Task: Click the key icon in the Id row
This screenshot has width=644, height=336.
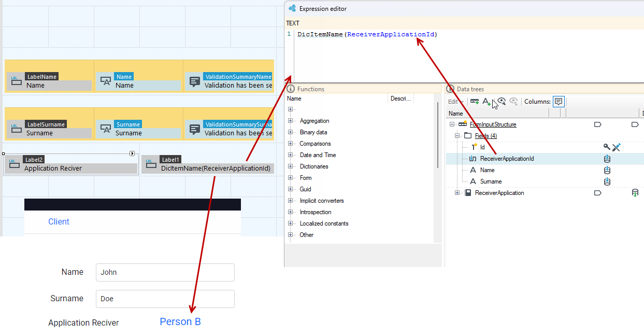Action: (x=607, y=147)
